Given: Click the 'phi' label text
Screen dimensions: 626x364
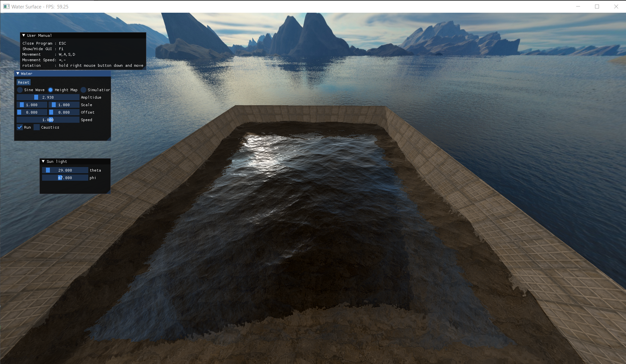Looking at the screenshot, I should pos(93,178).
